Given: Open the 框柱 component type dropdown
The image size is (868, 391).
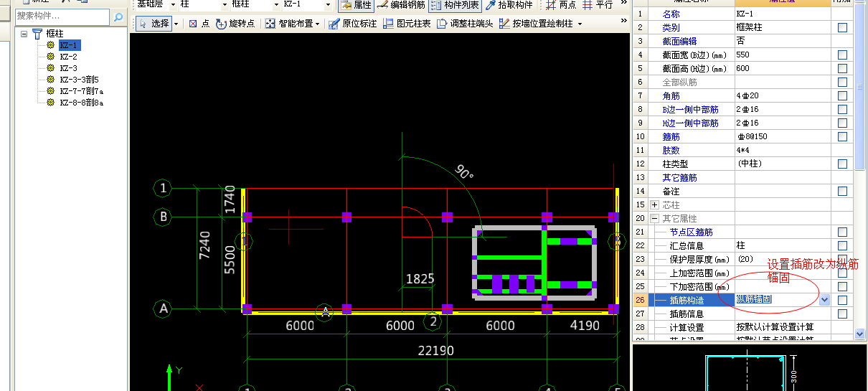Looking at the screenshot, I should 276,4.
